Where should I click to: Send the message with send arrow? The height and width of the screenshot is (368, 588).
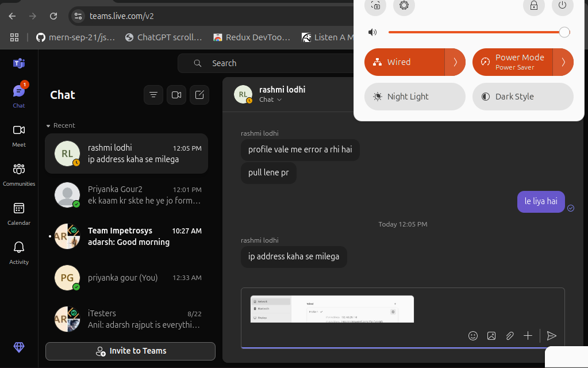[552, 336]
